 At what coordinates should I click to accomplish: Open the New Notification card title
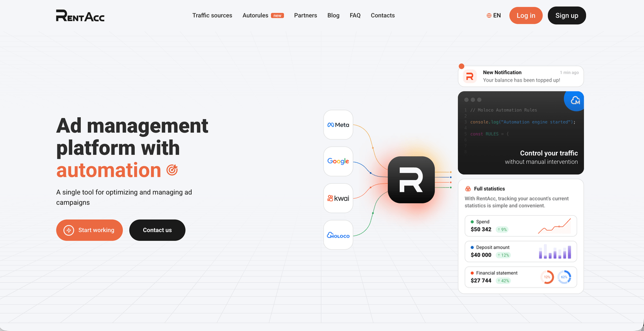(502, 72)
